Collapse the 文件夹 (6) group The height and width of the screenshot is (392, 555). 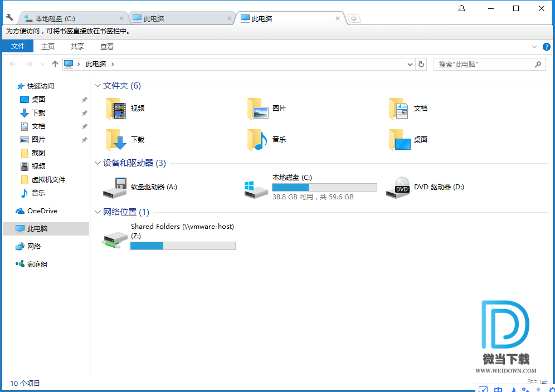(x=98, y=86)
